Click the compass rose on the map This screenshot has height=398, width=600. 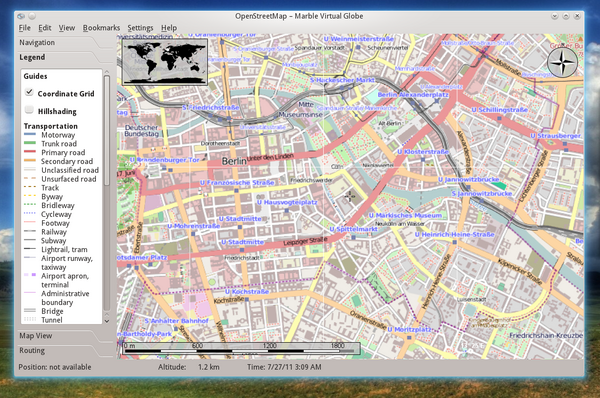(562, 63)
